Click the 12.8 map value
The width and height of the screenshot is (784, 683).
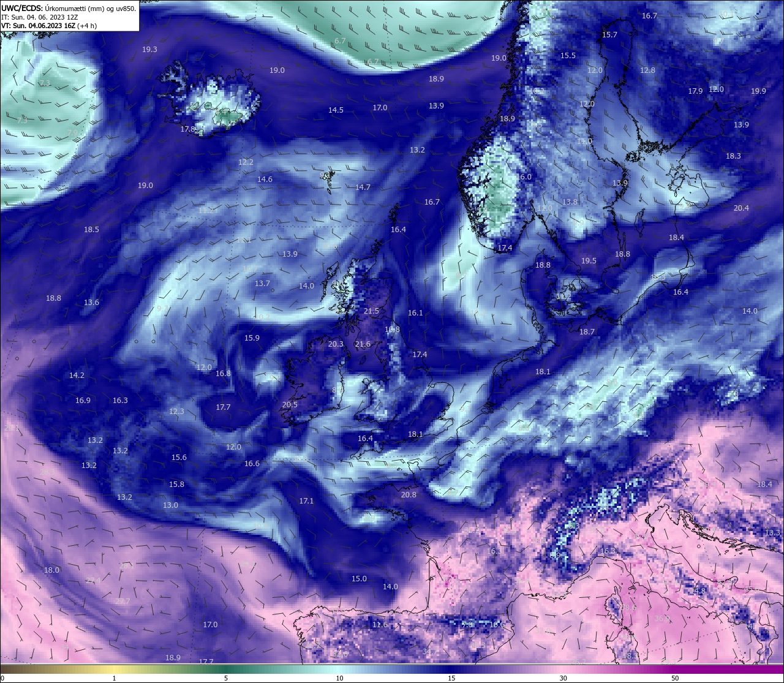pyautogui.click(x=647, y=70)
